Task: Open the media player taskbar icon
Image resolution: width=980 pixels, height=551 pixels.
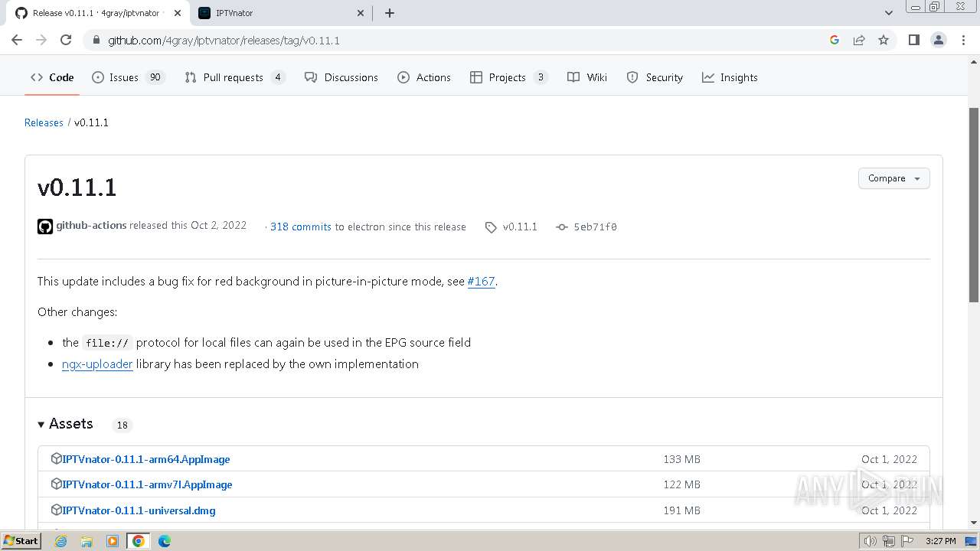Action: coord(113,541)
